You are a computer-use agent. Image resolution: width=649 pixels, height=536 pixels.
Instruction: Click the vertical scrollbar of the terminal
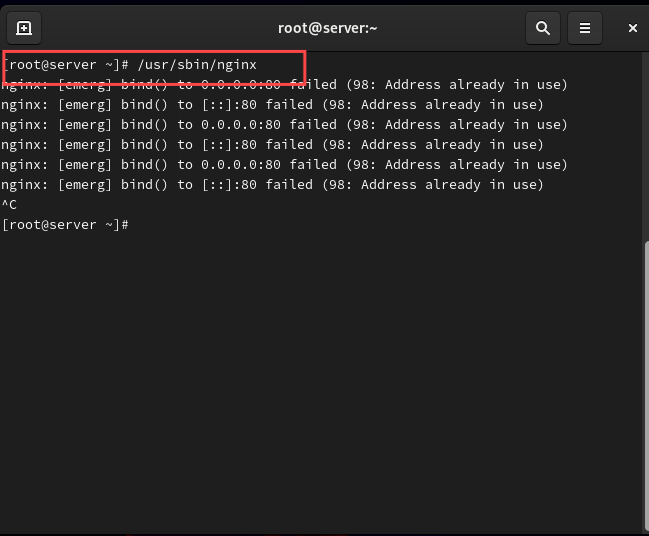click(x=646, y=385)
